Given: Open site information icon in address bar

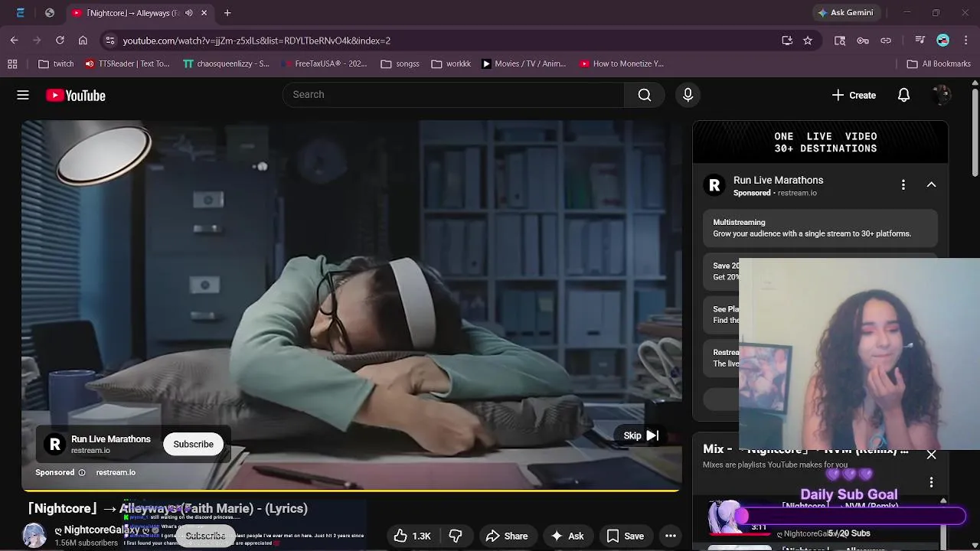Looking at the screenshot, I should (x=109, y=41).
